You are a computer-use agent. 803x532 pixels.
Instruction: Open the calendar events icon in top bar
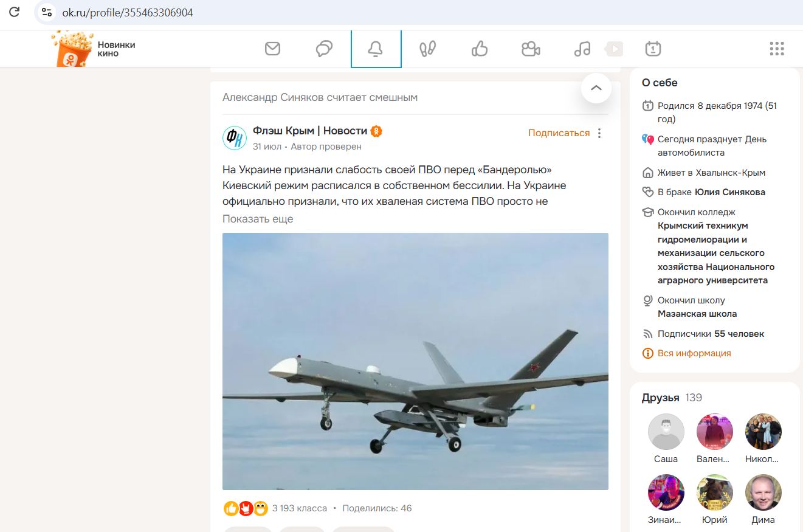coord(653,49)
